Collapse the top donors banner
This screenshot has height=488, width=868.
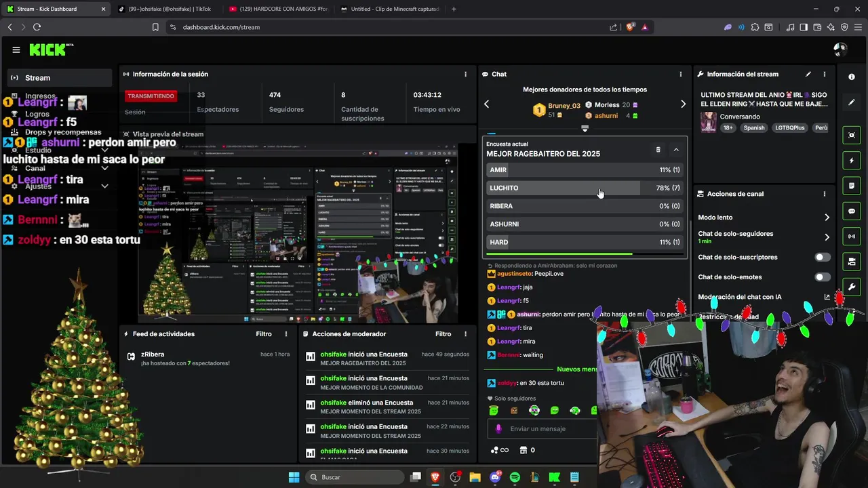pos(585,129)
